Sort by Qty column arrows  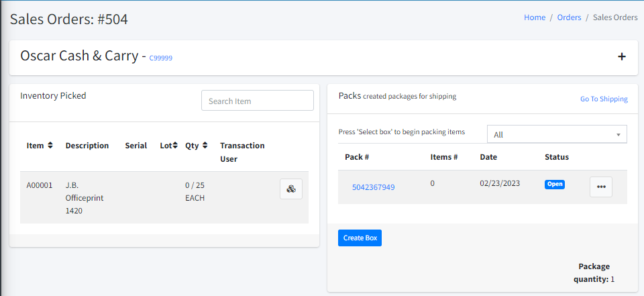click(205, 146)
